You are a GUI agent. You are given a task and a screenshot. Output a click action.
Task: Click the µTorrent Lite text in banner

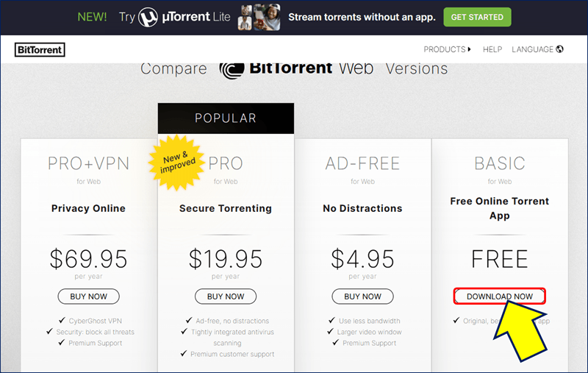click(x=196, y=17)
